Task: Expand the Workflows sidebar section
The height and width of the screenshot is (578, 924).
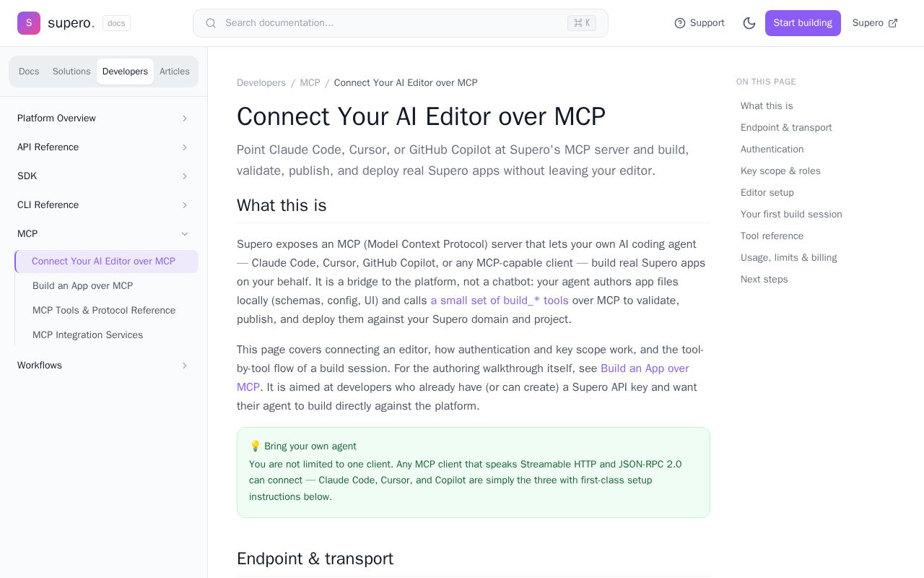Action: click(x=103, y=366)
